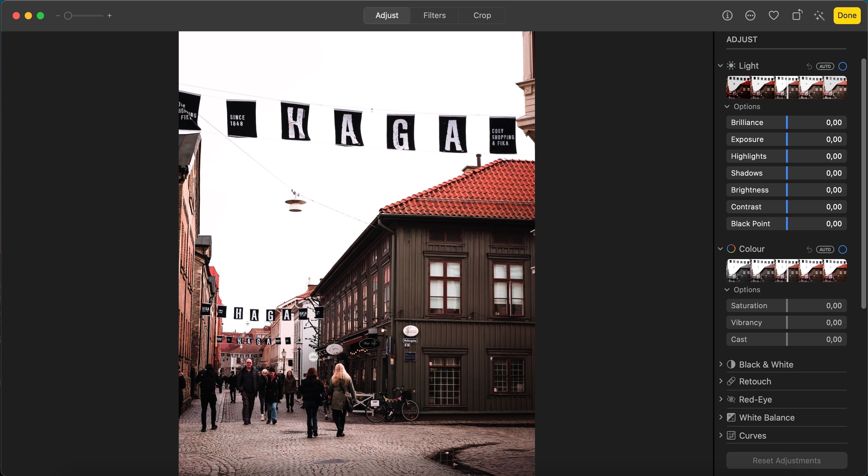Click the zoom out minus icon
This screenshot has height=476, width=868.
pos(58,15)
